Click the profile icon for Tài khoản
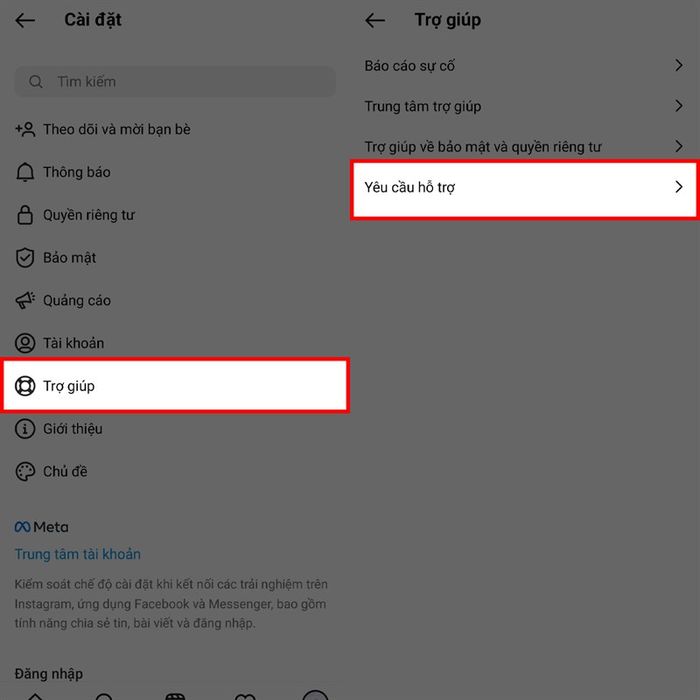This screenshot has width=700, height=700. point(25,343)
